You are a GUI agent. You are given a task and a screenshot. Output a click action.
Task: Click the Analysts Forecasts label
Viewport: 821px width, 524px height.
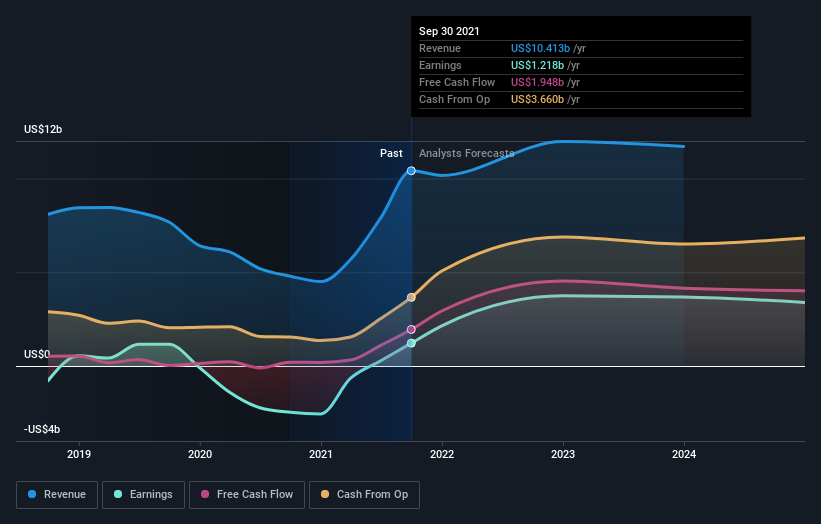(467, 153)
